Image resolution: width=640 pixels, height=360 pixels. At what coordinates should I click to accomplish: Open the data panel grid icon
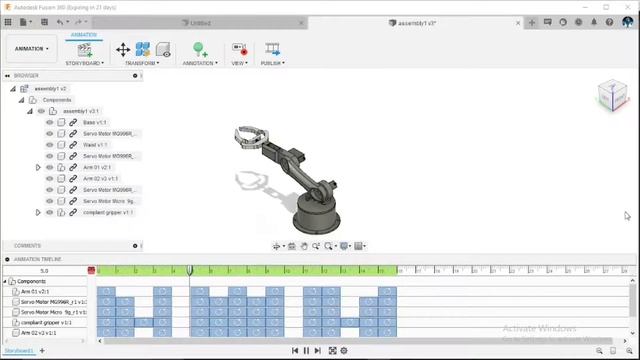(8, 22)
